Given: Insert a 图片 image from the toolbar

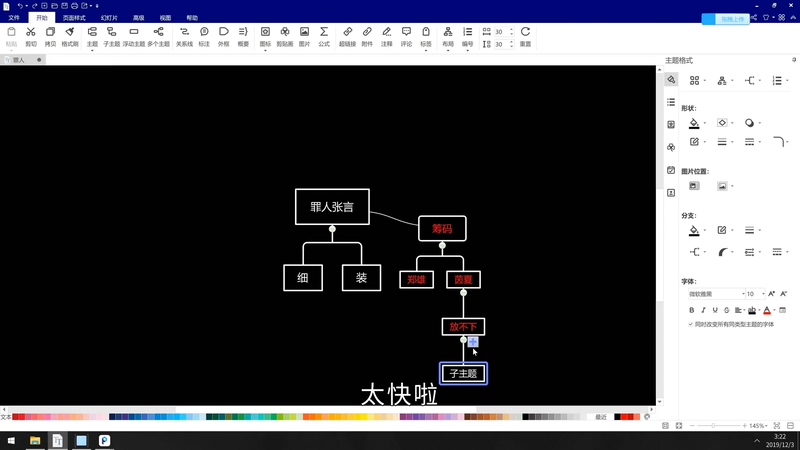Looking at the screenshot, I should pyautogui.click(x=304, y=37).
